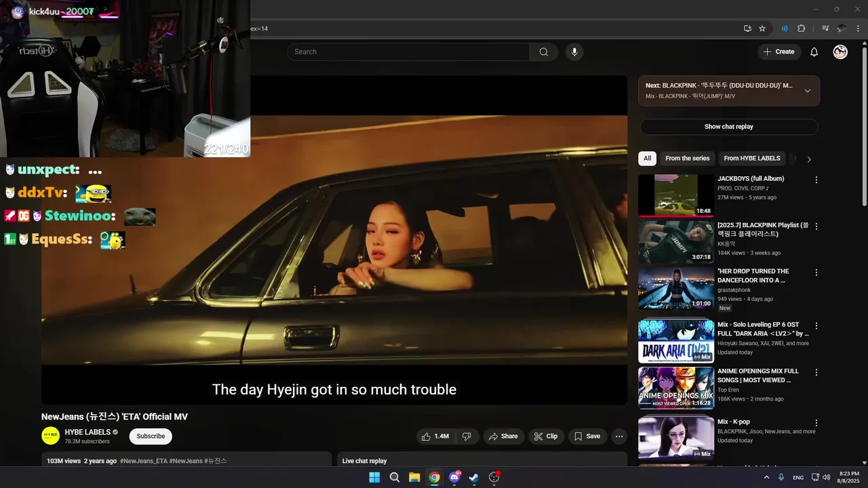Open File Explorer from taskbar
The width and height of the screenshot is (868, 488).
point(414,477)
